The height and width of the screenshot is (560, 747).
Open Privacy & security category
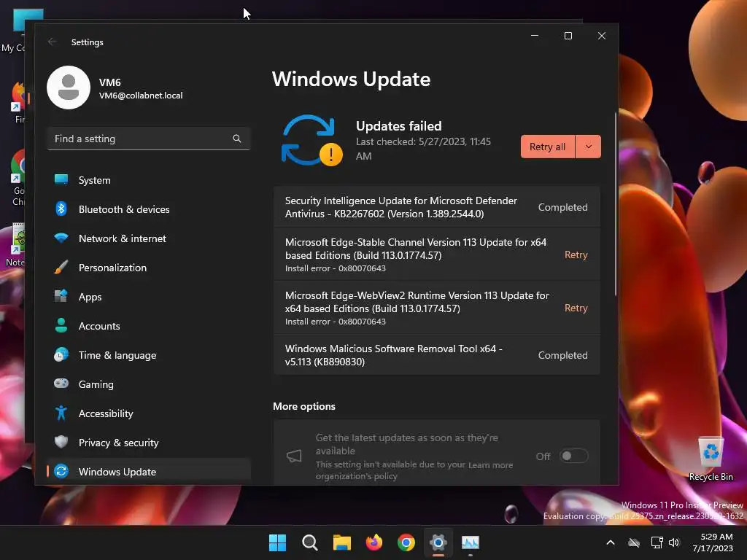(x=119, y=443)
